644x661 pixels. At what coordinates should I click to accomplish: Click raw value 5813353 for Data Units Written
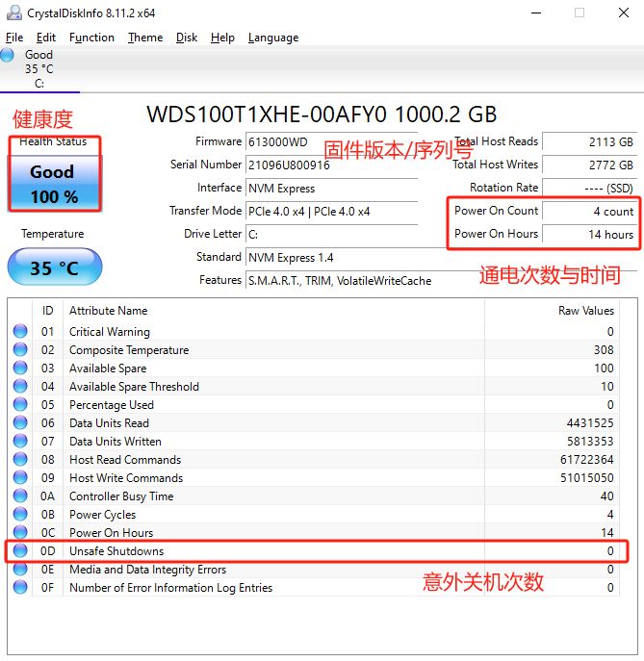[x=590, y=442]
